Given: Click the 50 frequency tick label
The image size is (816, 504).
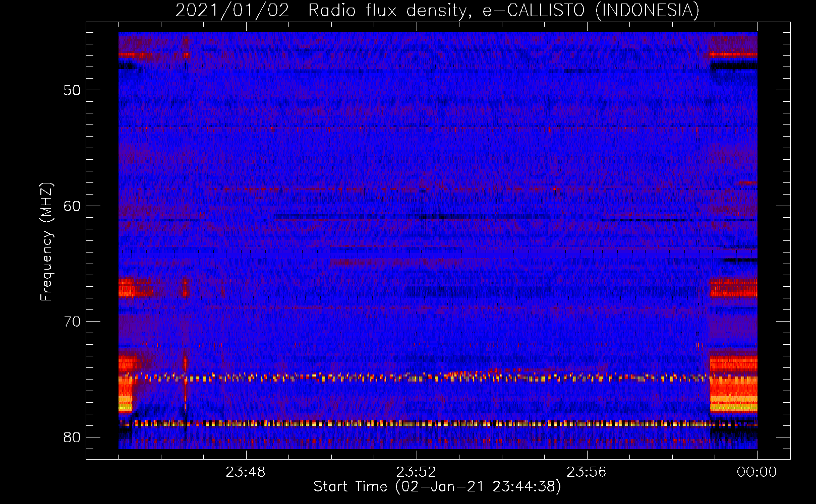Looking at the screenshot, I should (73, 90).
